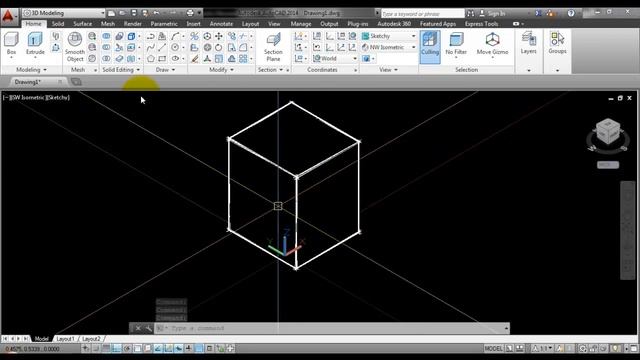
Task: Expand the Modeling panel
Action: (x=31, y=70)
